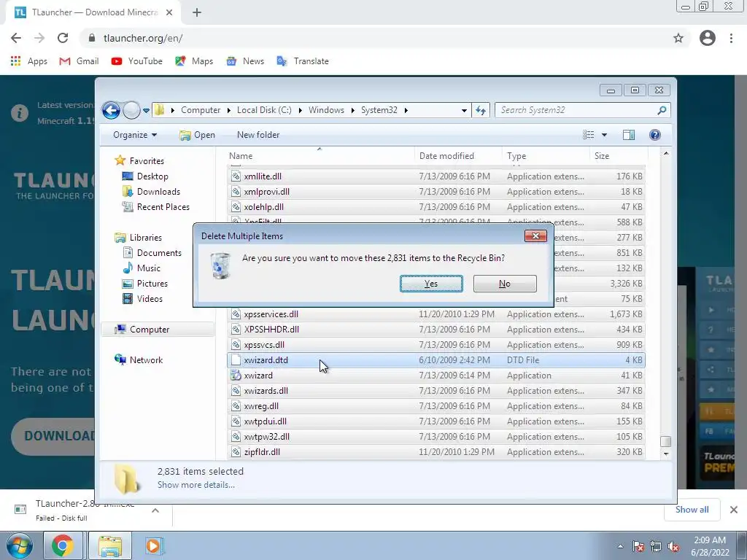The height and width of the screenshot is (560, 747).
Task: Open Desktop in the navigation pane
Action: (x=145, y=176)
